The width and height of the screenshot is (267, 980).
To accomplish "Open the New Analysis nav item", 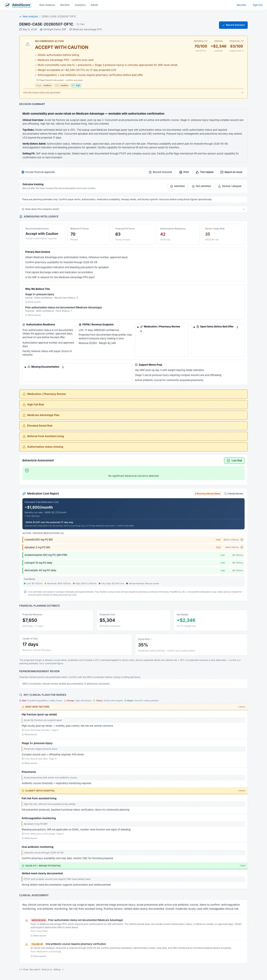I will click(47, 5).
